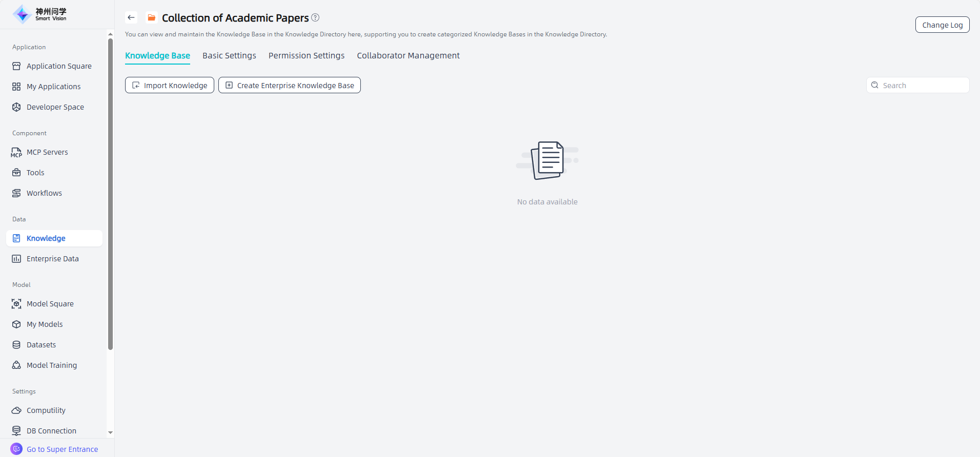Click the sidebar scrollbar down arrow
This screenshot has height=457, width=980.
110,432
